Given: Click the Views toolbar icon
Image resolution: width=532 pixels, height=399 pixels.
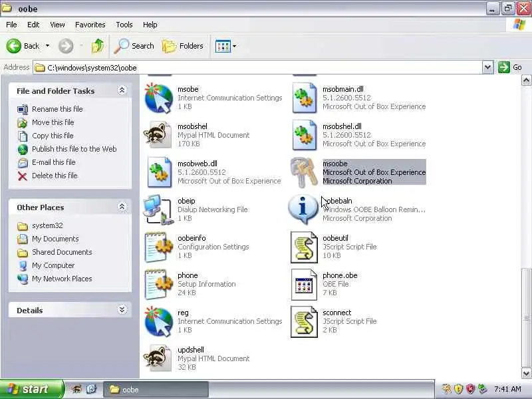Looking at the screenshot, I should 223,46.
